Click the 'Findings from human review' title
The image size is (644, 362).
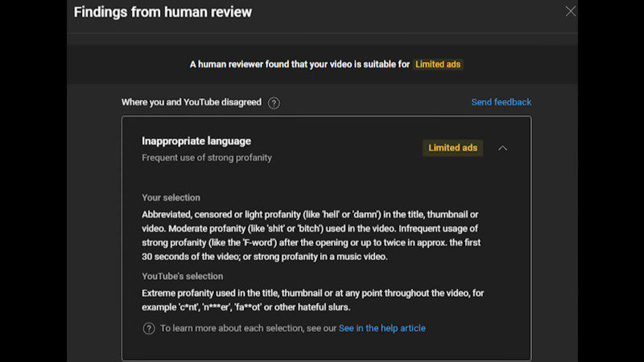coord(163,12)
